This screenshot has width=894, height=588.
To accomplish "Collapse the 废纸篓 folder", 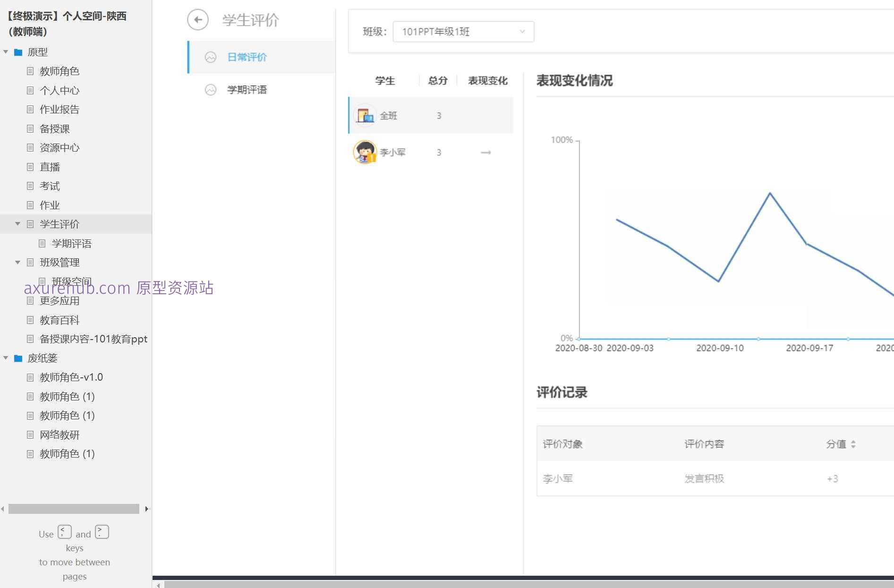I will (6, 358).
